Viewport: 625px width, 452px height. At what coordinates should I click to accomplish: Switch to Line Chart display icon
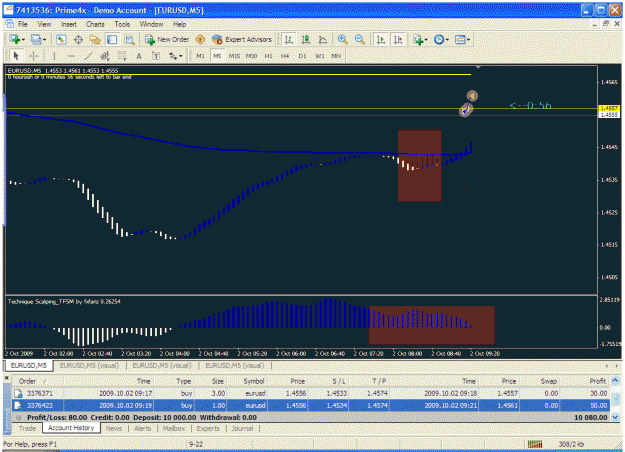tap(322, 39)
